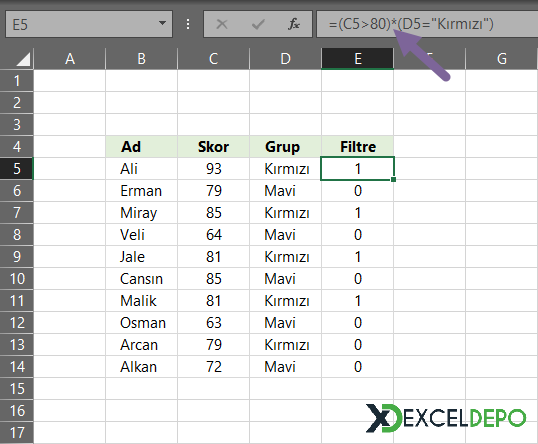Select row 1 header

pyautogui.click(x=16, y=81)
